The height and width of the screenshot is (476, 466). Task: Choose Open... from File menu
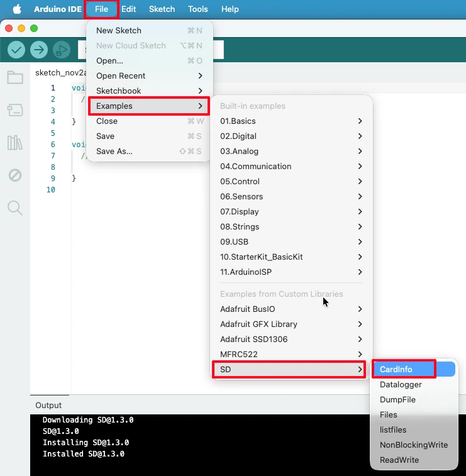click(x=149, y=61)
